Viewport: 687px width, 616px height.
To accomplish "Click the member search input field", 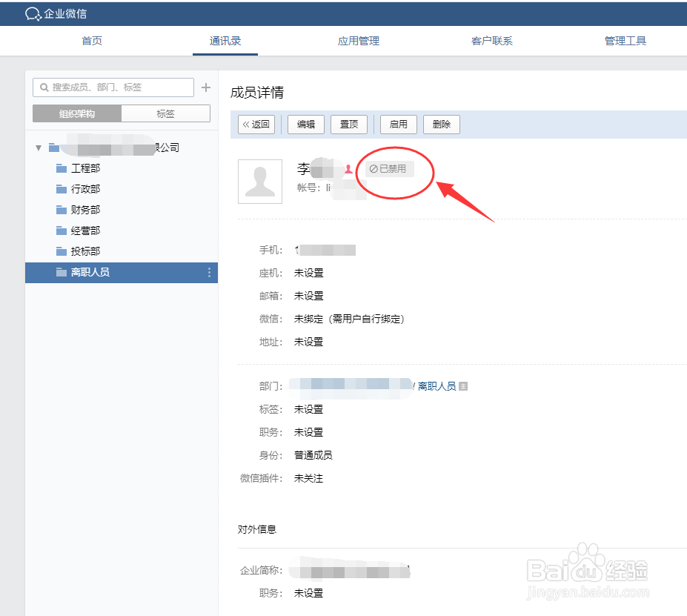I will (111, 87).
